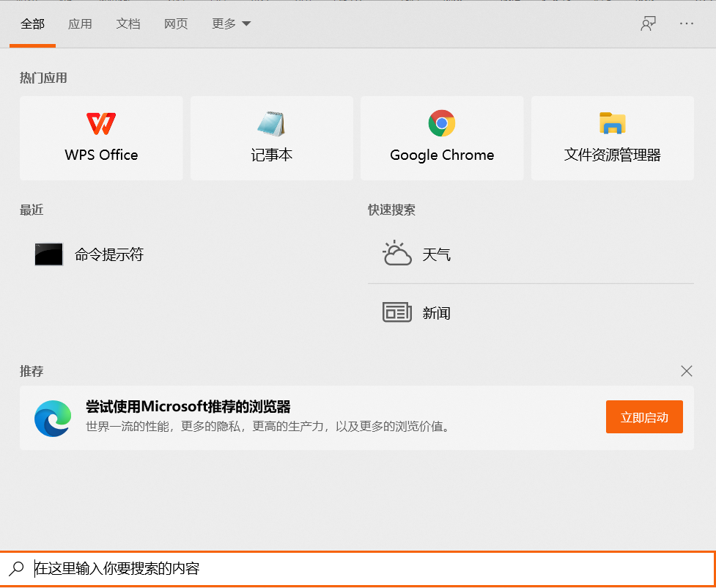The height and width of the screenshot is (588, 716).
Task: Switch to the 网页 tab
Action: (176, 23)
